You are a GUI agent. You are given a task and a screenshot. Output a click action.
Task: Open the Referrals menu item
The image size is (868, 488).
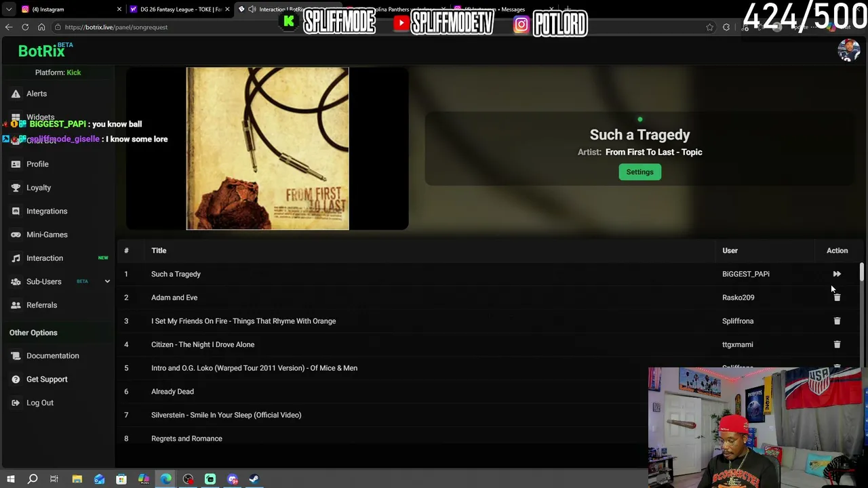(41, 305)
